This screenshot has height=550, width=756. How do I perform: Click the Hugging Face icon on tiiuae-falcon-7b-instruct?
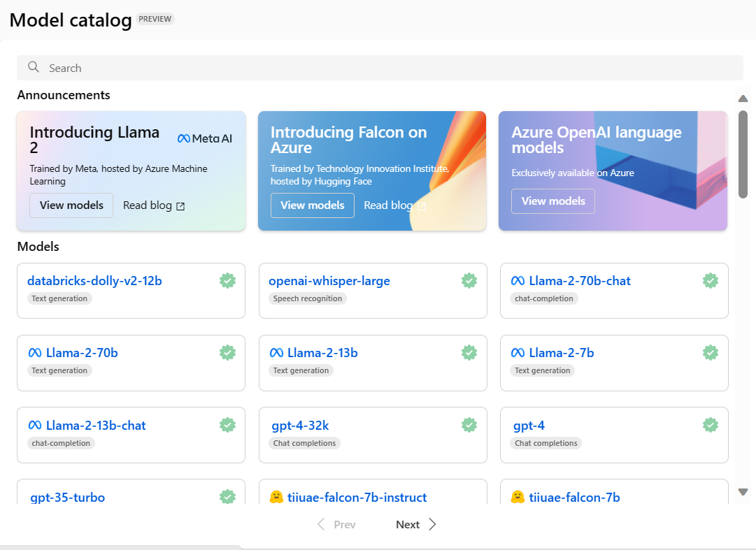[276, 497]
